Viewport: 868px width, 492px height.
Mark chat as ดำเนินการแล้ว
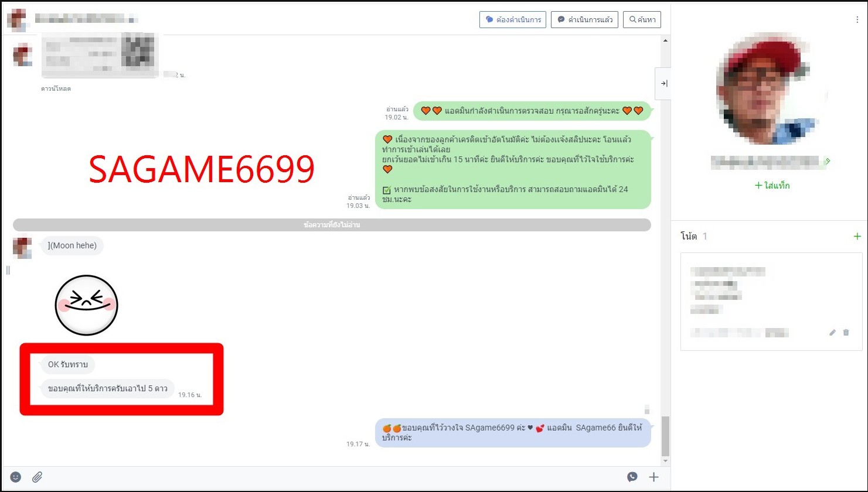584,19
